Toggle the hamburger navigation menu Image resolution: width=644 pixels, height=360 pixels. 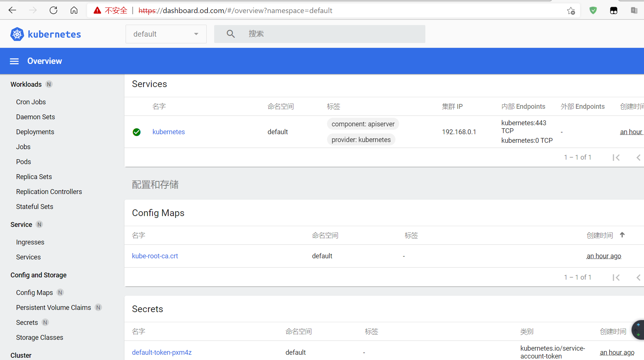(x=14, y=61)
